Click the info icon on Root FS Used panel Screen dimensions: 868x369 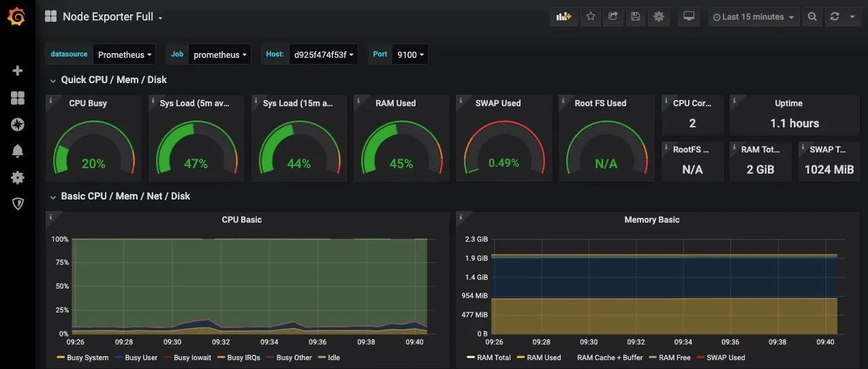[563, 100]
